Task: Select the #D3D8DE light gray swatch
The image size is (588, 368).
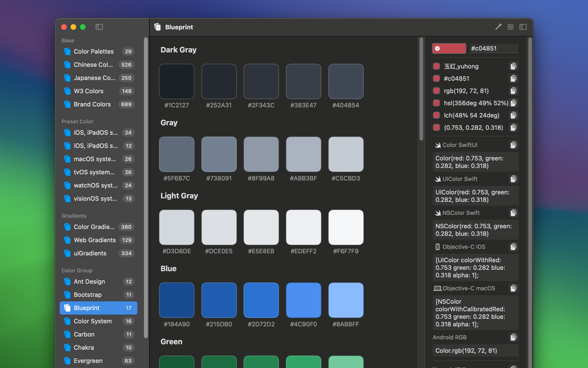Action: (177, 227)
